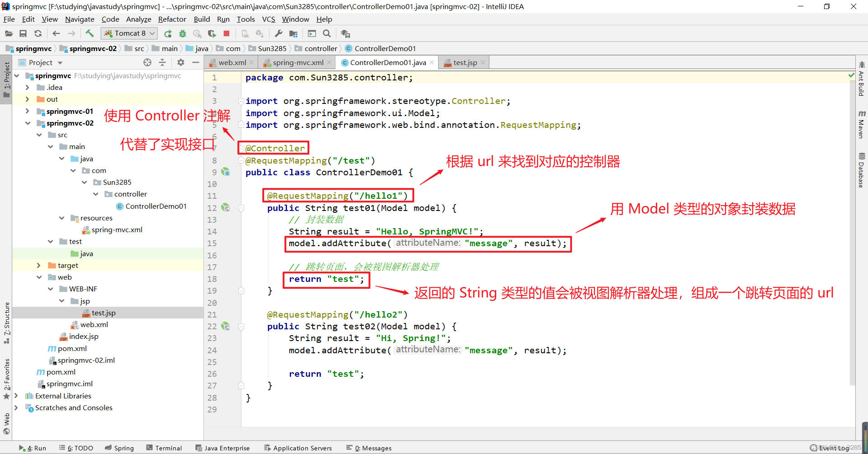The image size is (868, 454).
Task: Open the VCS menu
Action: [x=269, y=19]
